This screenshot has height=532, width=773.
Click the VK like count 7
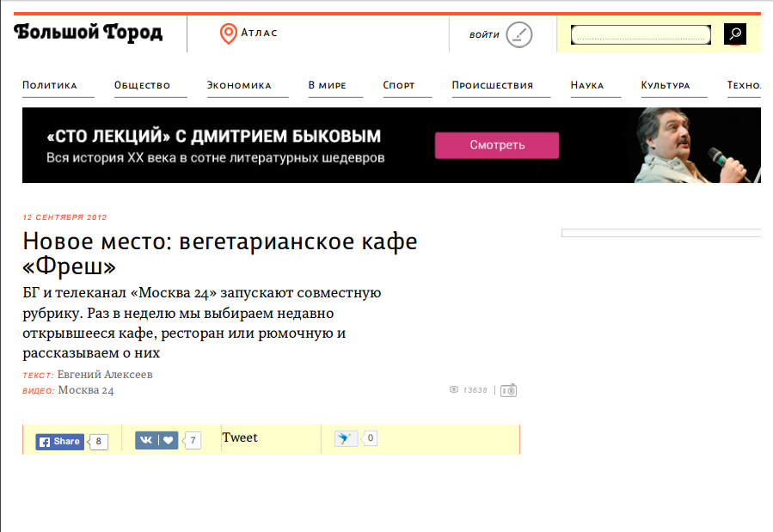point(193,440)
